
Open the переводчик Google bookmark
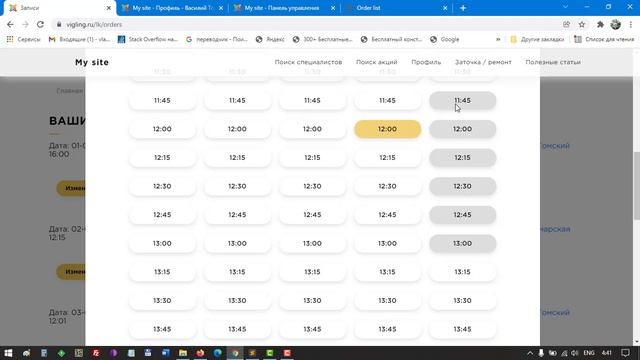point(217,40)
